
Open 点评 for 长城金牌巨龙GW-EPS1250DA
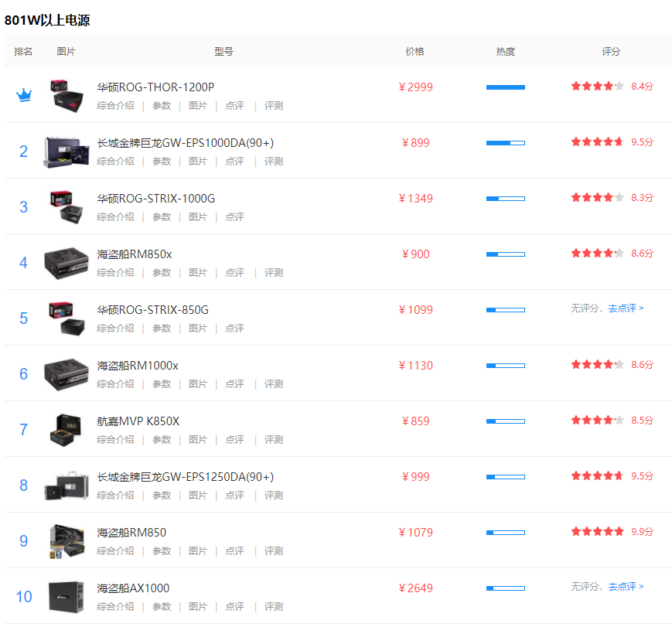(x=234, y=496)
